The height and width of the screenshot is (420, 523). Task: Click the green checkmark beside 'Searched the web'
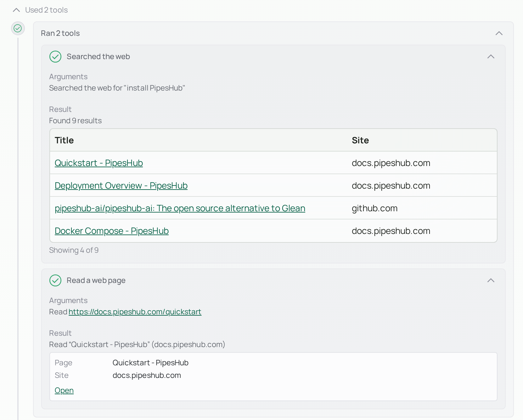coord(55,57)
